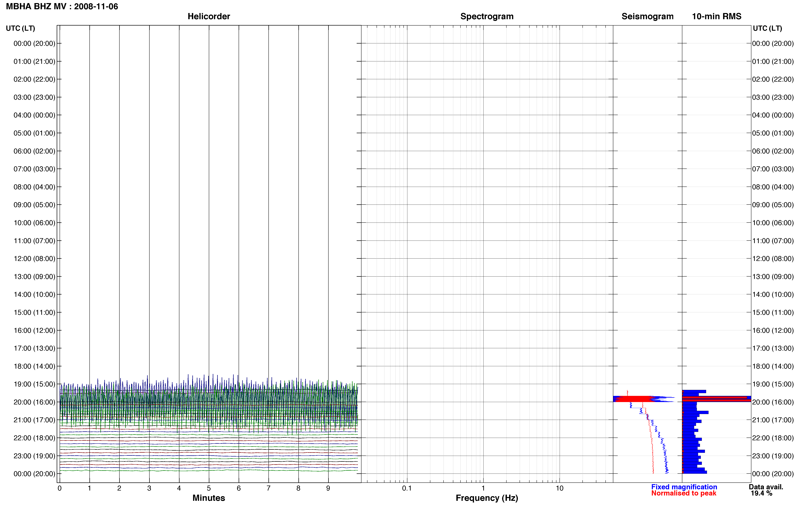Viewport: 812px width, 508px height.
Task: Click the UTC (LT) label beside the 10-min RMS panel
Action: point(767,28)
